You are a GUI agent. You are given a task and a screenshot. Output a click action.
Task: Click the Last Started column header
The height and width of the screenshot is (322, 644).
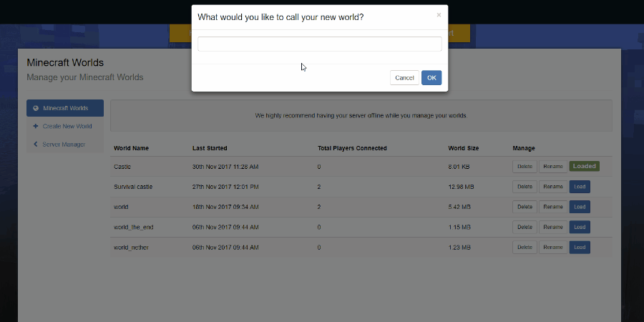coord(210,148)
